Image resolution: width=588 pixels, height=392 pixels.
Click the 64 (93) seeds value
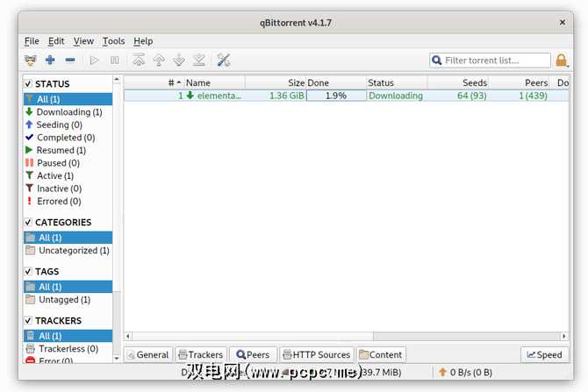click(x=472, y=96)
